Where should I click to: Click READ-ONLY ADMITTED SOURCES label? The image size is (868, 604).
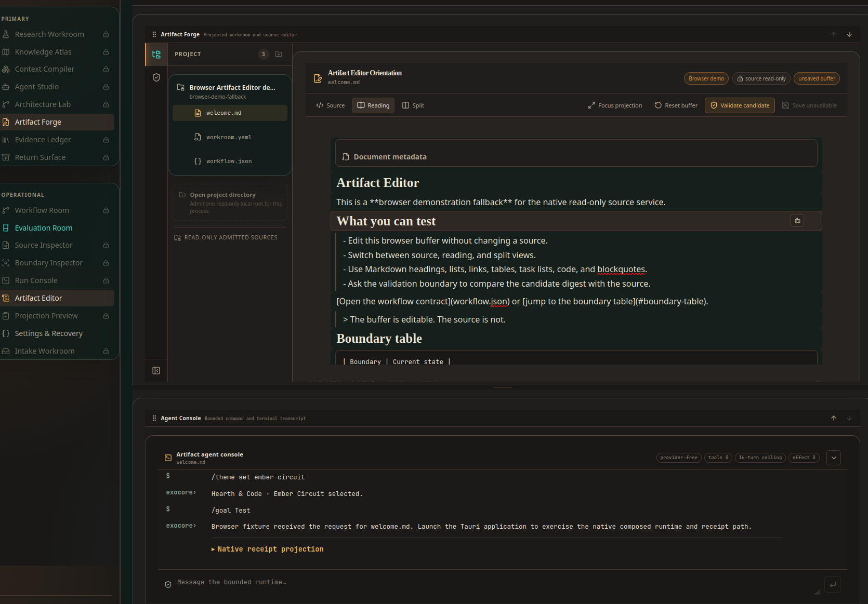[231, 237]
